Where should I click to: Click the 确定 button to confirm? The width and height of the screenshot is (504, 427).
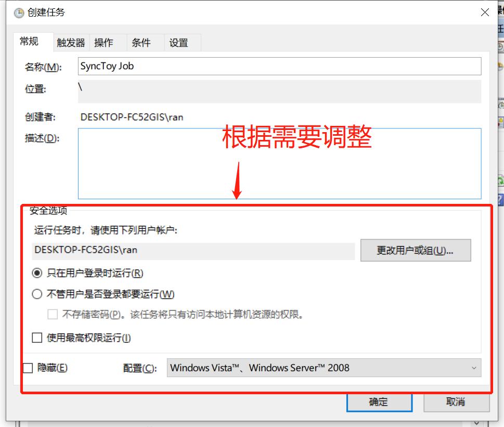[x=379, y=402]
